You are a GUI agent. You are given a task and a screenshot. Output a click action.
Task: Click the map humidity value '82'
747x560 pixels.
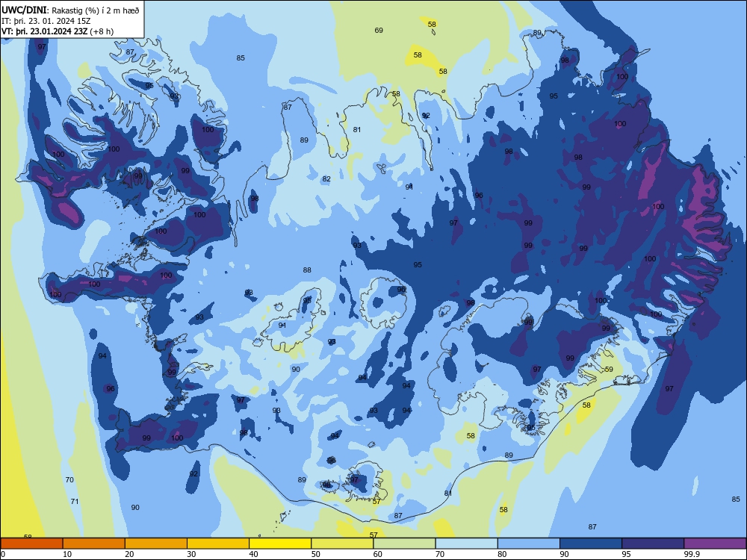pyautogui.click(x=326, y=179)
